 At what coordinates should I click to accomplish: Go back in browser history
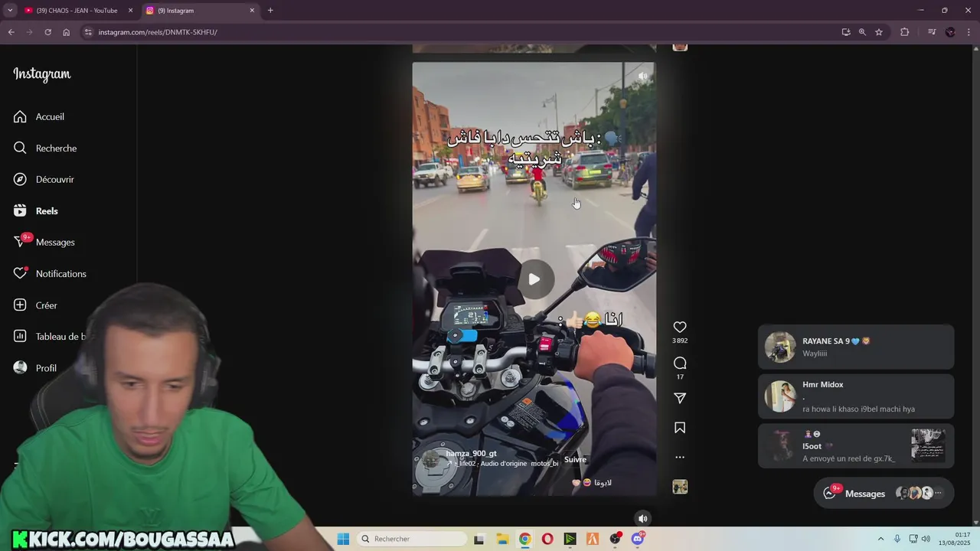coord(11,32)
